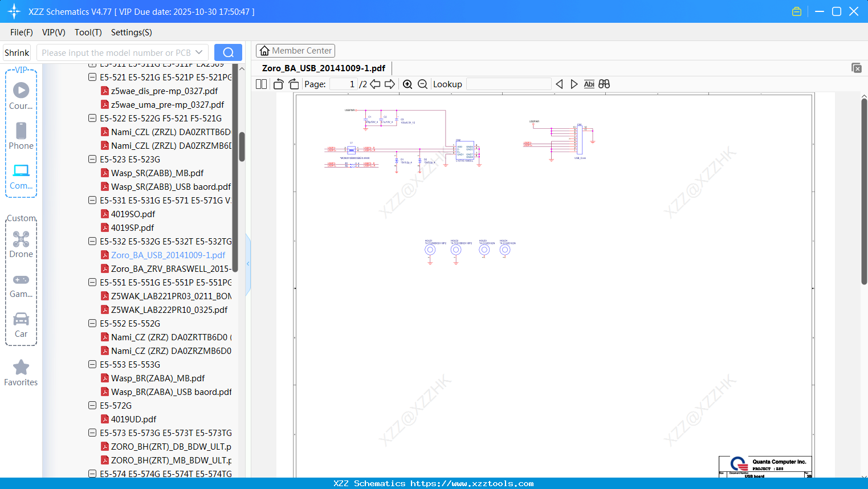Open the Tool(T) menu
868x489 pixels.
[88, 32]
